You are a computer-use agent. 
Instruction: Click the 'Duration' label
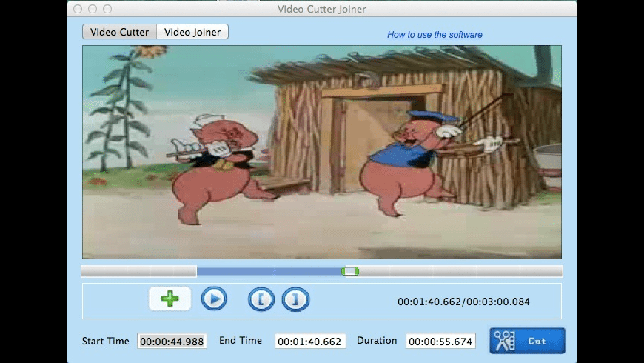(x=377, y=340)
